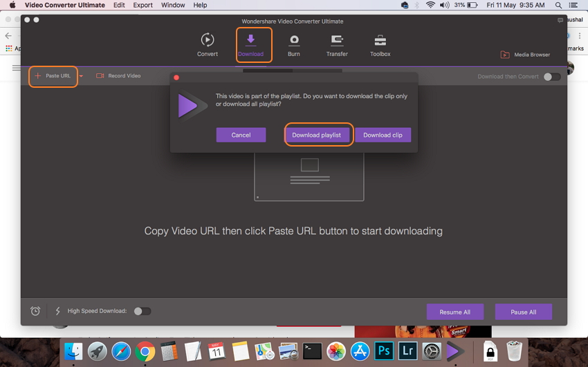Click the Resume All button
Image resolution: width=588 pixels, height=367 pixels.
coord(454,312)
